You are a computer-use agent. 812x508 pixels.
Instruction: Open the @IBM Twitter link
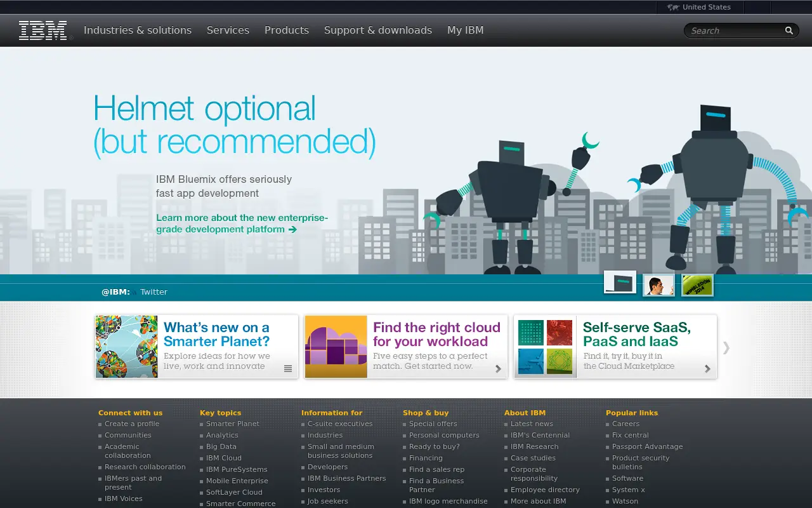154,292
